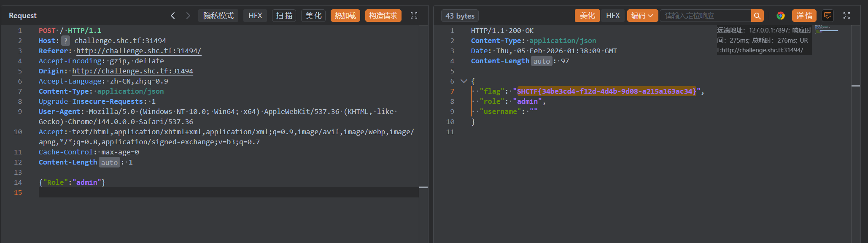
Task: Click the request body {"Role":"admin"}
Action: 72,182
